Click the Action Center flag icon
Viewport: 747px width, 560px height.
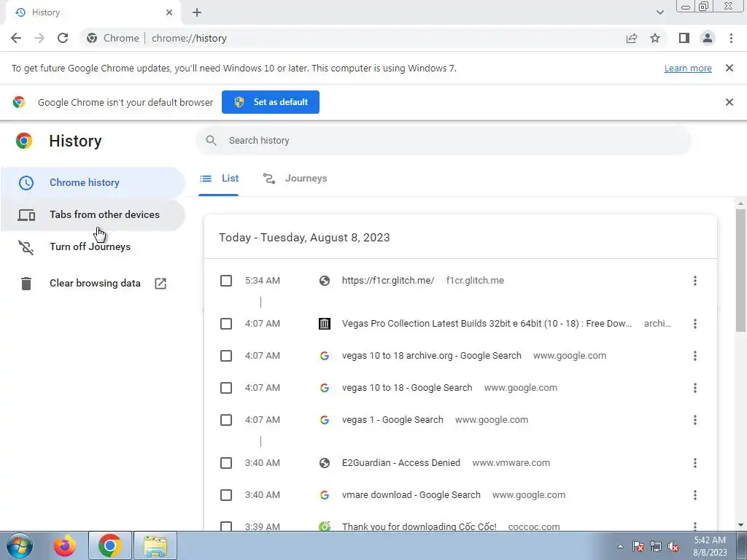(638, 546)
